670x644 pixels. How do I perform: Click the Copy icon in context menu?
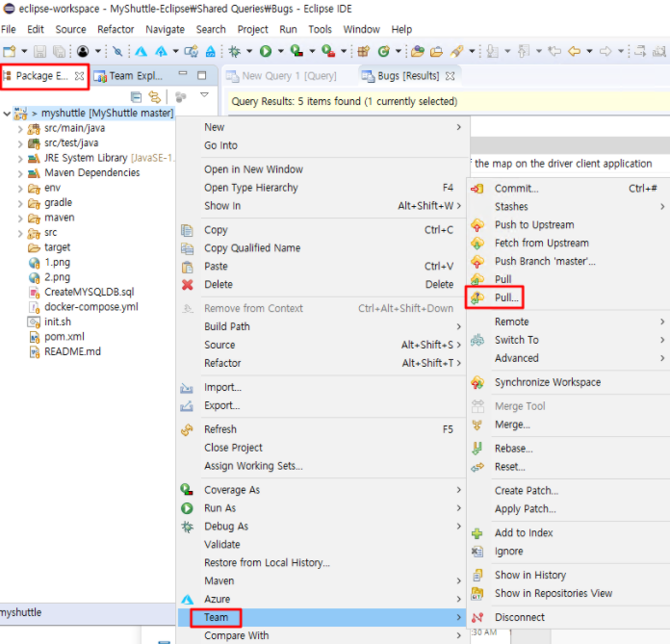(187, 230)
